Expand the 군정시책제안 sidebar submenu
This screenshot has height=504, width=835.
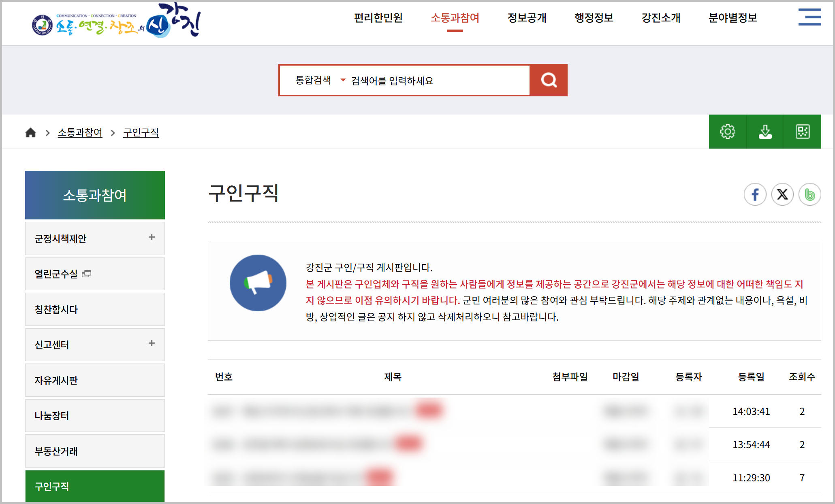click(152, 238)
